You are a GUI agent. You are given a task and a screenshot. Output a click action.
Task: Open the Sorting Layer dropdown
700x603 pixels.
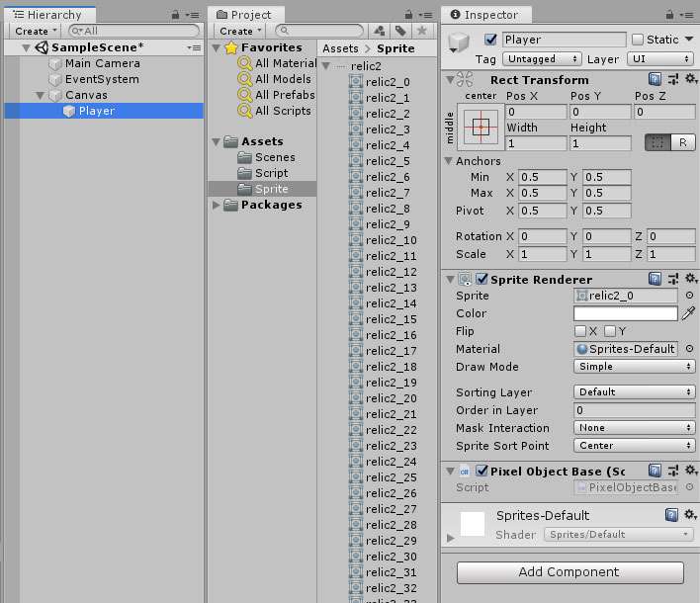pyautogui.click(x=635, y=391)
